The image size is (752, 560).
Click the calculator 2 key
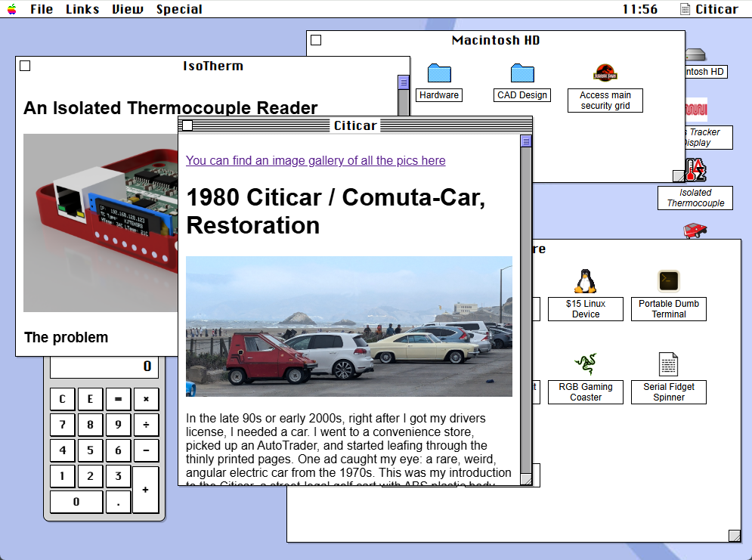[x=90, y=477]
